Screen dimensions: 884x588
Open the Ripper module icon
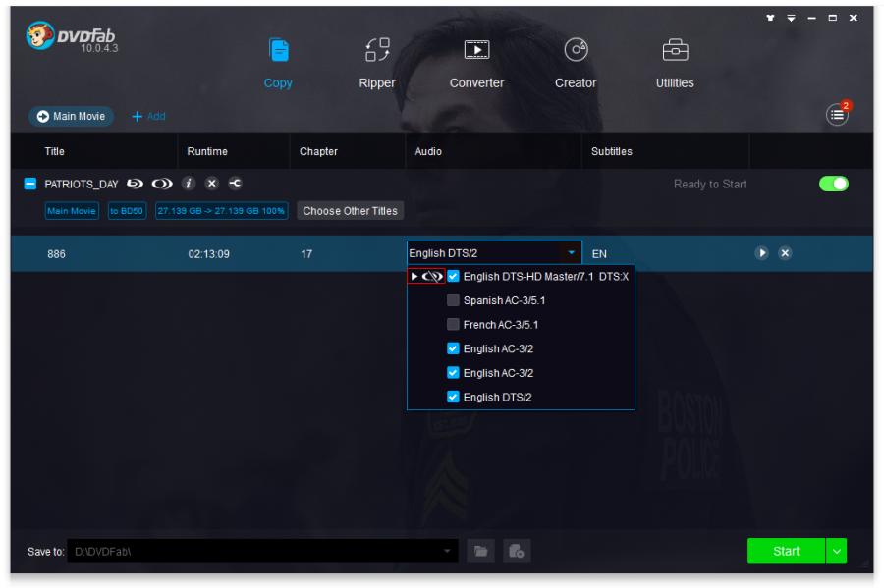coord(377,50)
